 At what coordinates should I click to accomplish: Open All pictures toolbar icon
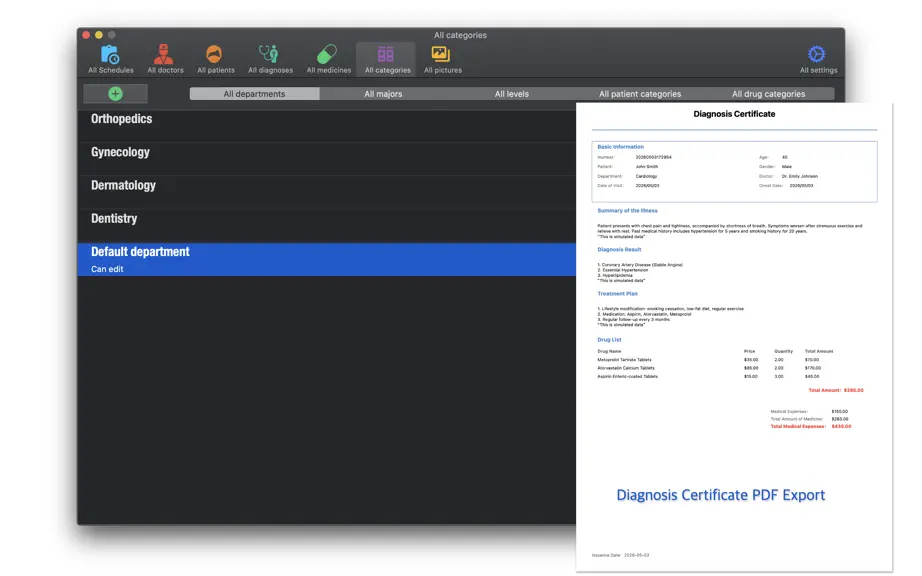tap(442, 59)
